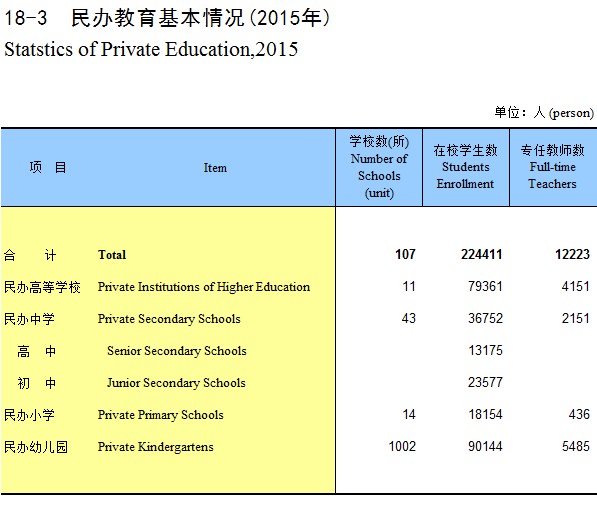The image size is (597, 527).
Task: Select the unit note '单位: 人 (person)'
Action: (544, 112)
